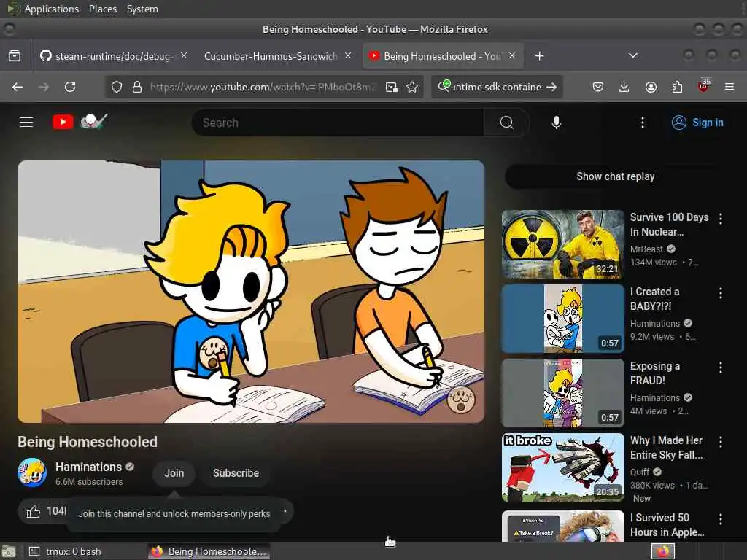Open more options for Exposing a FRAUD video
Viewport: 747px width, 560px height.
tap(720, 367)
